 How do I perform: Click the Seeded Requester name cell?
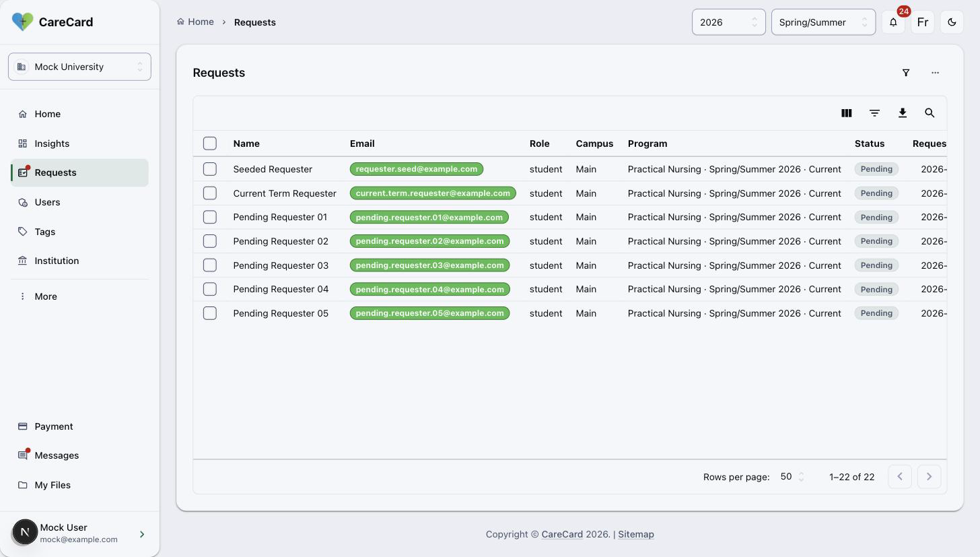click(x=273, y=169)
